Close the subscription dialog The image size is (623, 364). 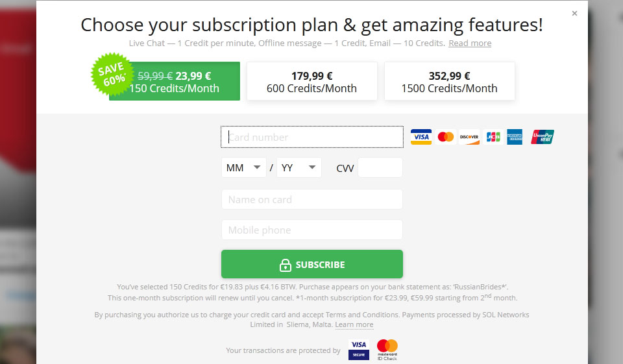coord(574,13)
